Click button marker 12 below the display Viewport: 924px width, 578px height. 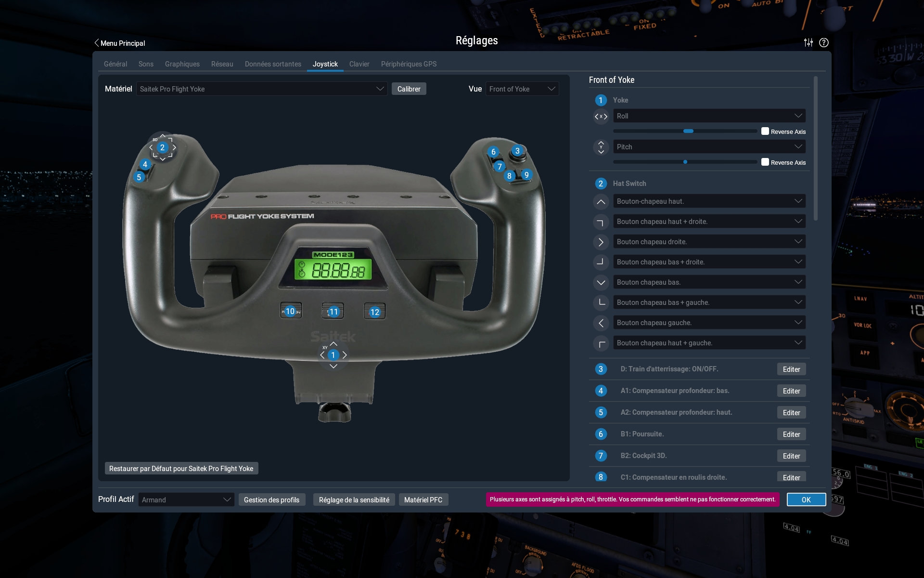(374, 312)
